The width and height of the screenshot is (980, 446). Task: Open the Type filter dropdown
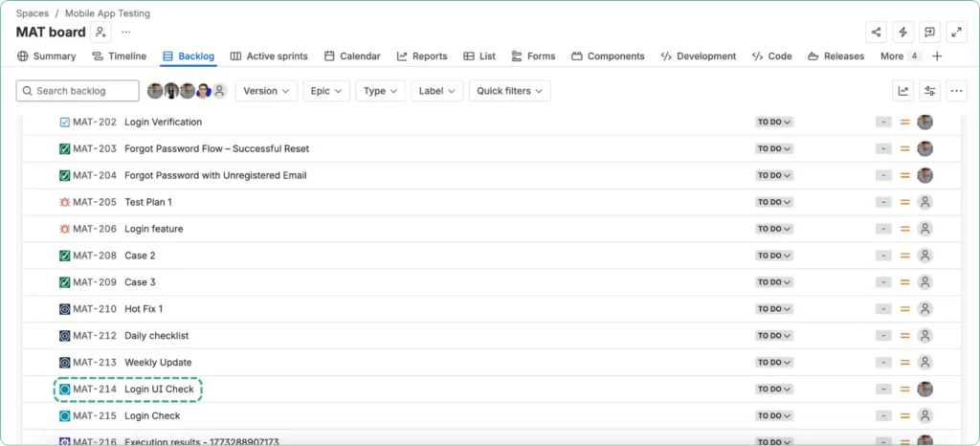[381, 91]
